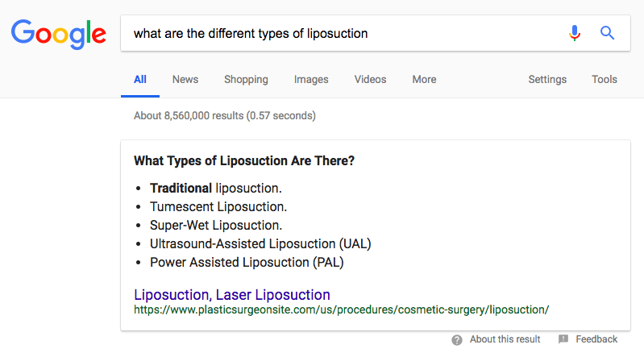The image size is (644, 353).
Task: Click the About this result text
Action: [x=505, y=339]
